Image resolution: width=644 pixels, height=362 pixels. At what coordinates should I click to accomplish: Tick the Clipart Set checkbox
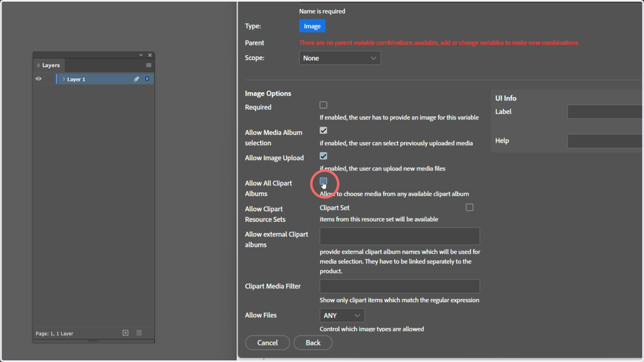coord(470,208)
